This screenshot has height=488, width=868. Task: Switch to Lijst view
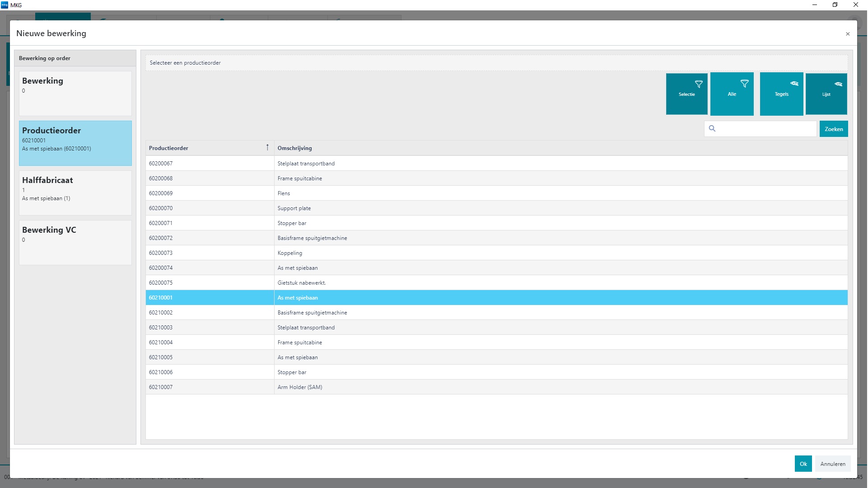pos(826,94)
